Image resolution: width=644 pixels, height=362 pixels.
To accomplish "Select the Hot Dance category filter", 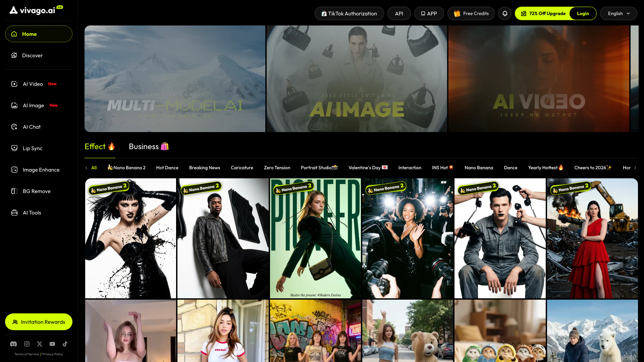I will coord(167,168).
